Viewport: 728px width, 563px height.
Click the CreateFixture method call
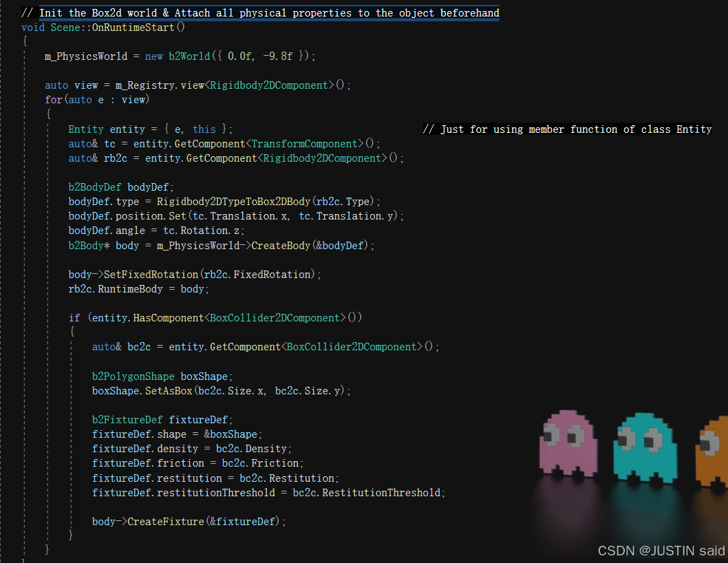tap(166, 521)
